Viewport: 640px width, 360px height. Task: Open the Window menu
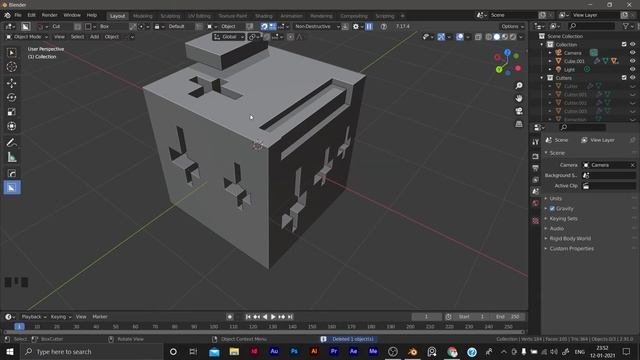pyautogui.click(x=72, y=16)
